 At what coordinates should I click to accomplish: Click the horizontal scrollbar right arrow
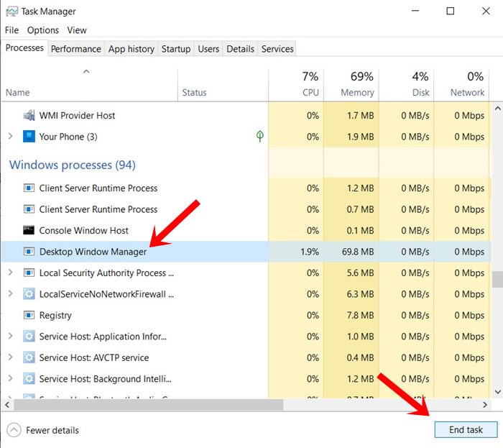[485, 405]
